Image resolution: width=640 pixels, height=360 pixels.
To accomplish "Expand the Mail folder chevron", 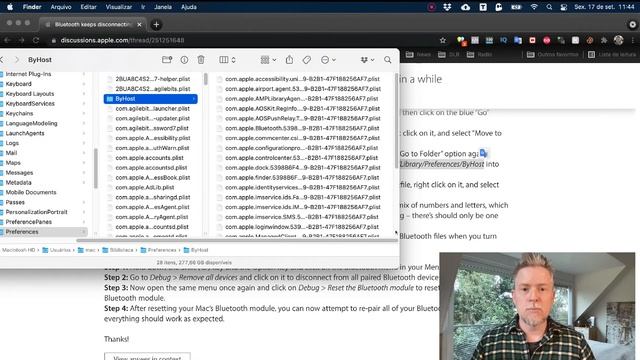I will click(x=84, y=153).
